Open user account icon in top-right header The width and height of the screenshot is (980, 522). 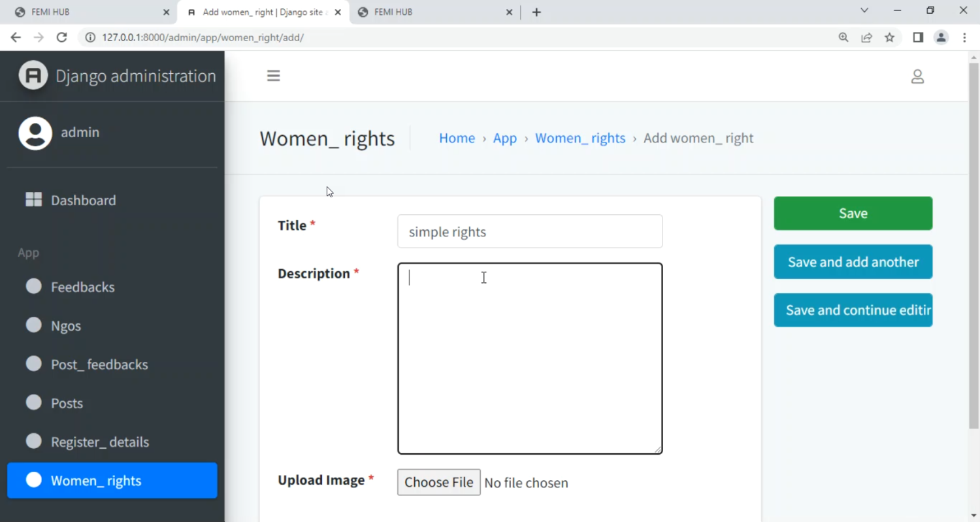(x=917, y=76)
